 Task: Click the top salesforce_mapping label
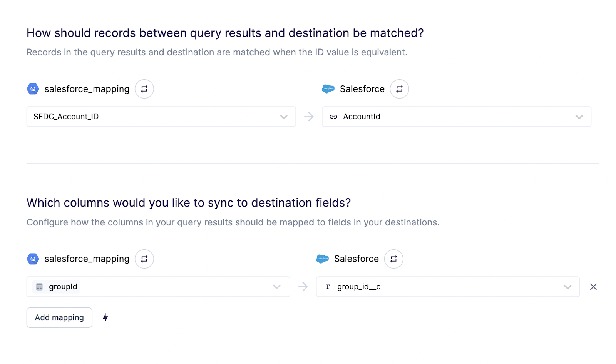(87, 89)
